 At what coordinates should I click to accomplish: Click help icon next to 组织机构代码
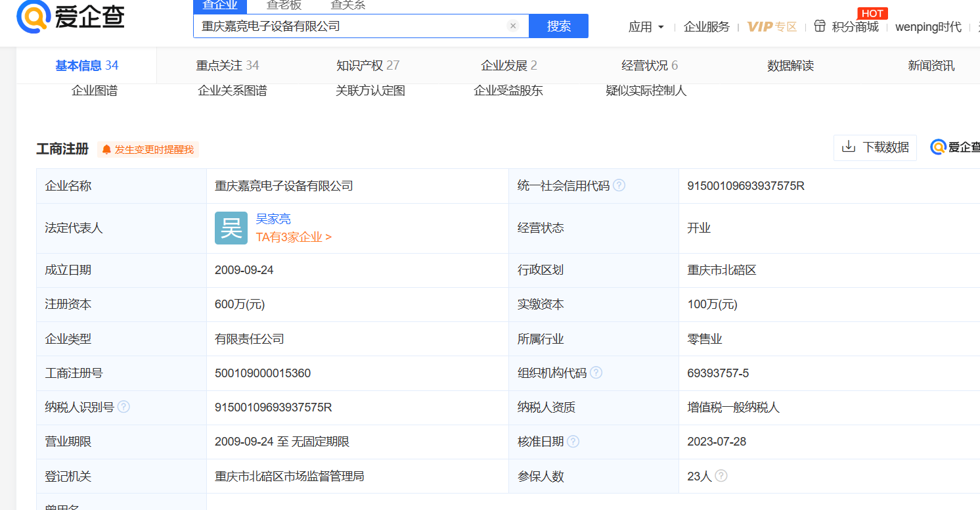[x=596, y=373]
